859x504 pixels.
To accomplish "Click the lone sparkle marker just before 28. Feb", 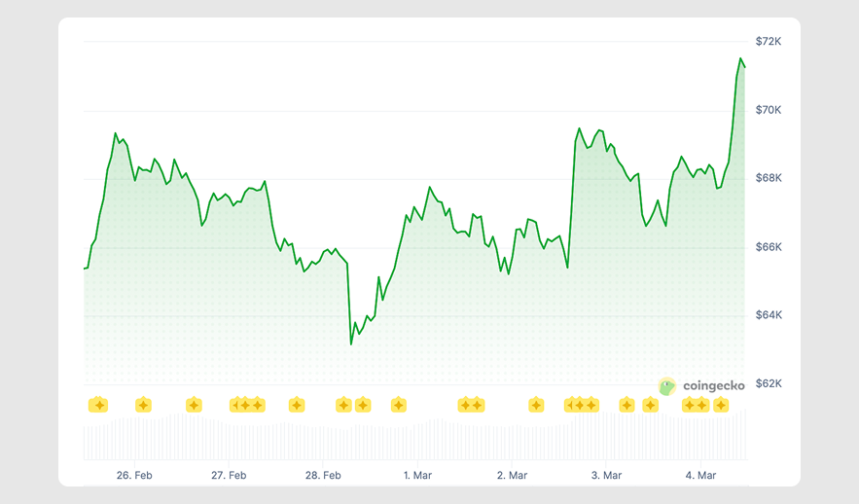I will click(x=296, y=405).
